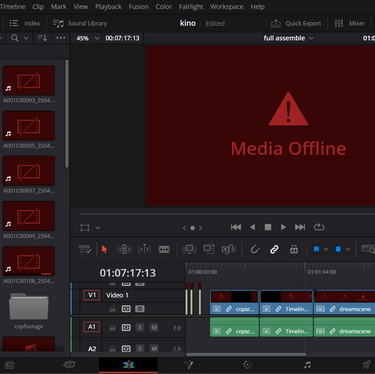Open the Help menu

(x=257, y=7)
